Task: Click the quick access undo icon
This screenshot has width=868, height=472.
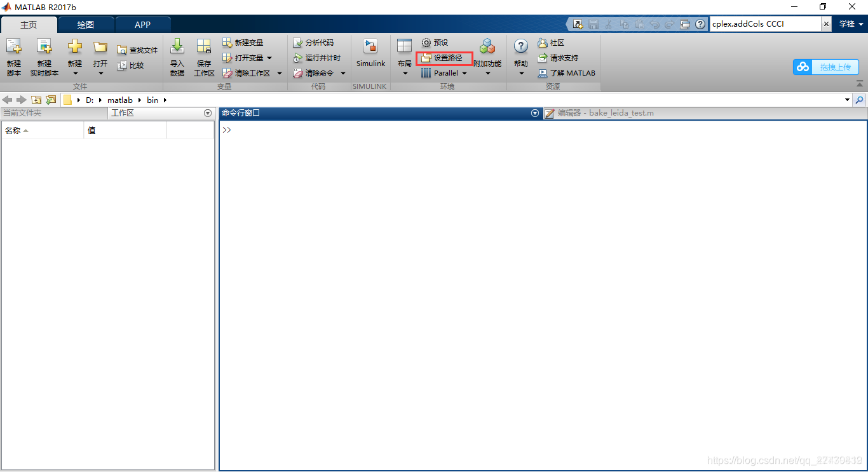Action: (x=654, y=24)
